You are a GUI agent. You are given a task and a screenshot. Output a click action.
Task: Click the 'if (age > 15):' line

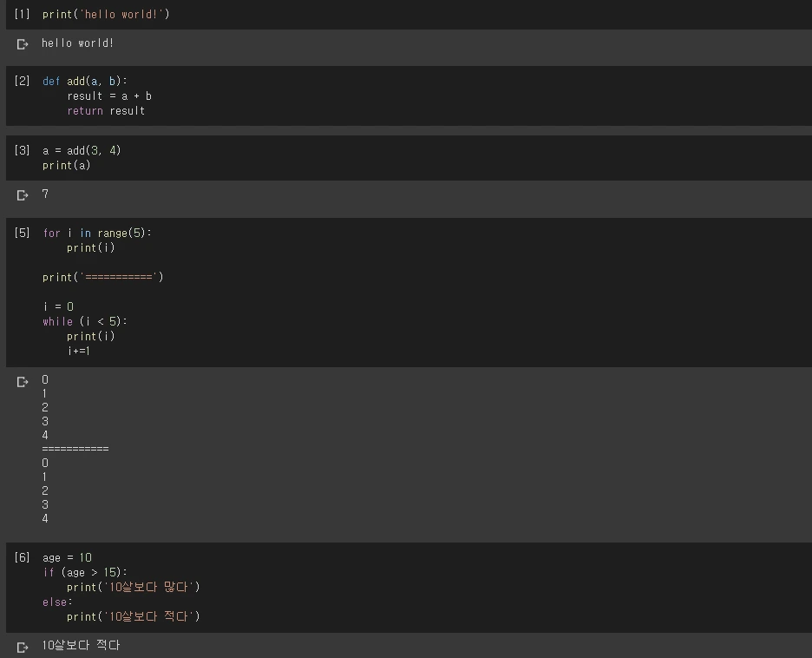tap(85, 573)
